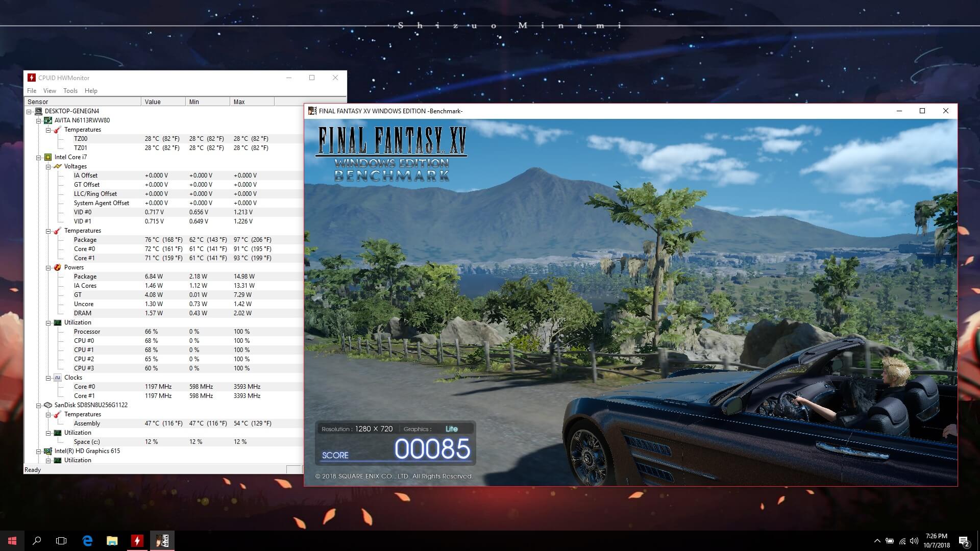Click the 97 °C Package max value

point(252,240)
